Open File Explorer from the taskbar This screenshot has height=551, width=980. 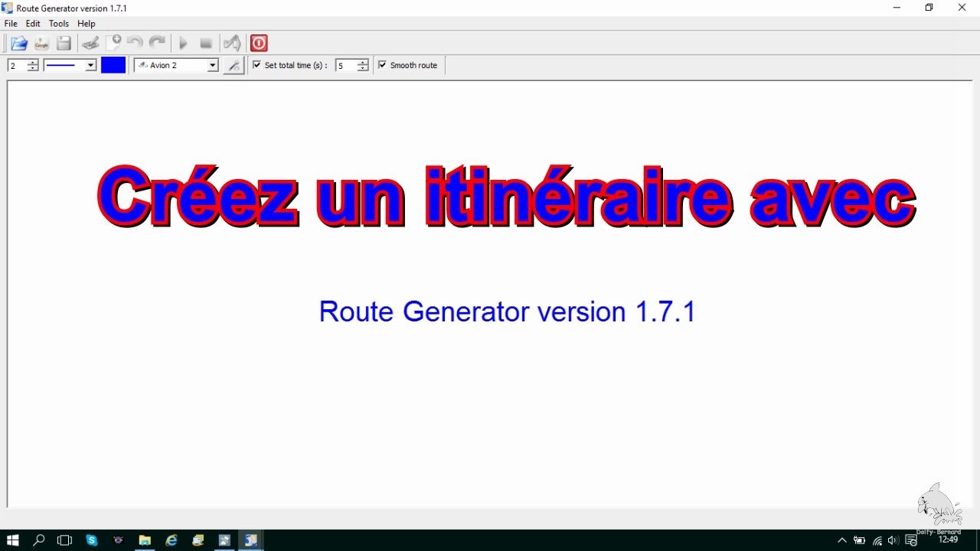click(145, 540)
